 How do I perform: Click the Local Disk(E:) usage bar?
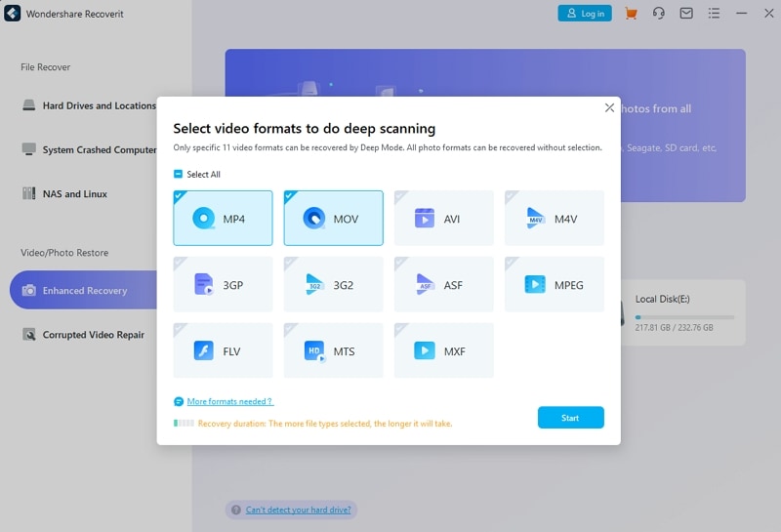(684, 317)
